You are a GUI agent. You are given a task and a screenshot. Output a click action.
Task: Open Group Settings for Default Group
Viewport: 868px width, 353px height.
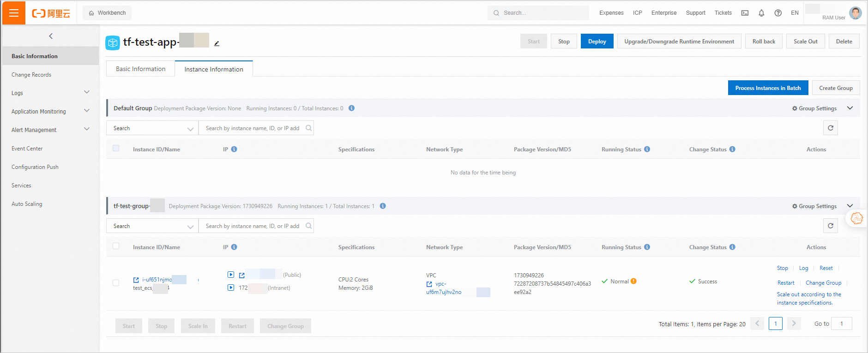coord(814,108)
